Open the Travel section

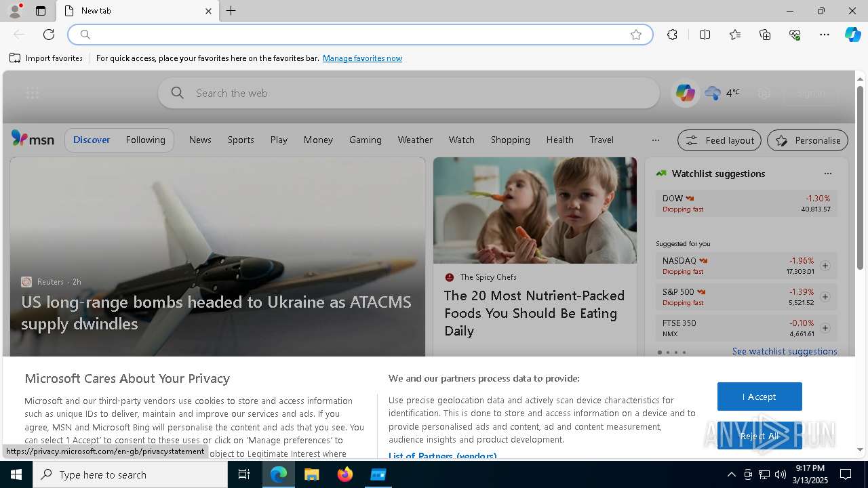tap(601, 140)
